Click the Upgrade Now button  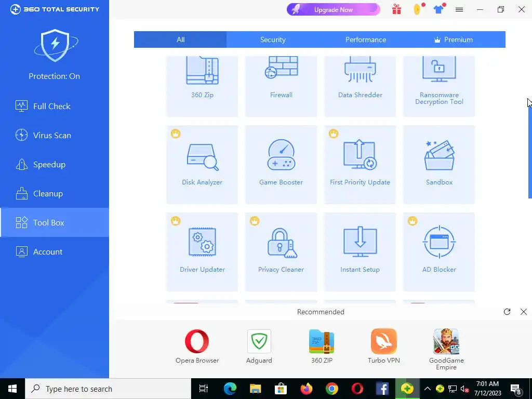(x=334, y=9)
